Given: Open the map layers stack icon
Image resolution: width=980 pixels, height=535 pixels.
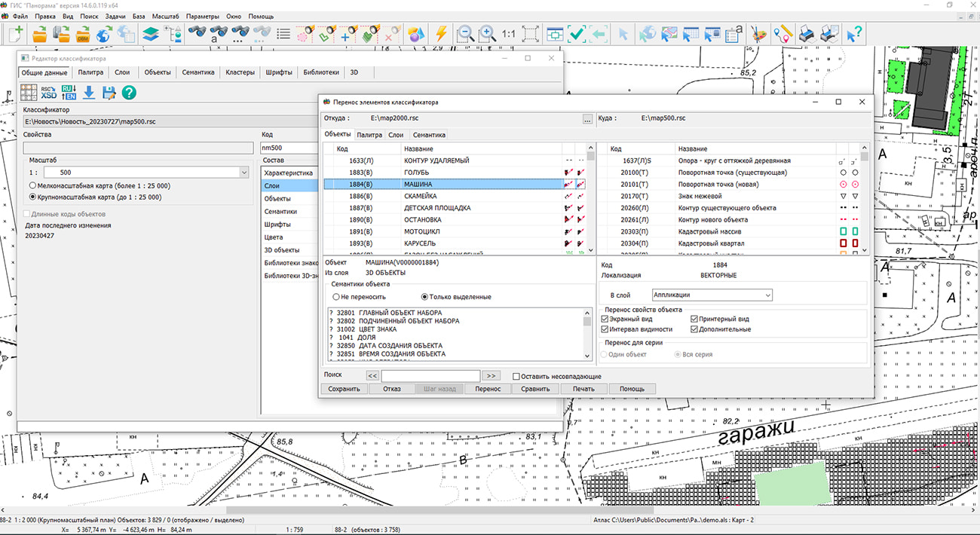Looking at the screenshot, I should point(152,34).
